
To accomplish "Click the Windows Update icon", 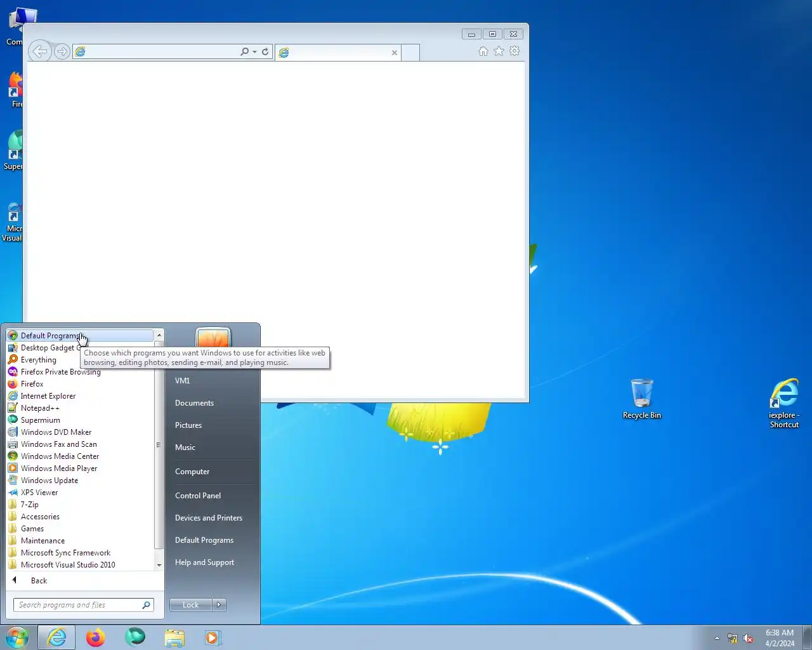I will 13,480.
